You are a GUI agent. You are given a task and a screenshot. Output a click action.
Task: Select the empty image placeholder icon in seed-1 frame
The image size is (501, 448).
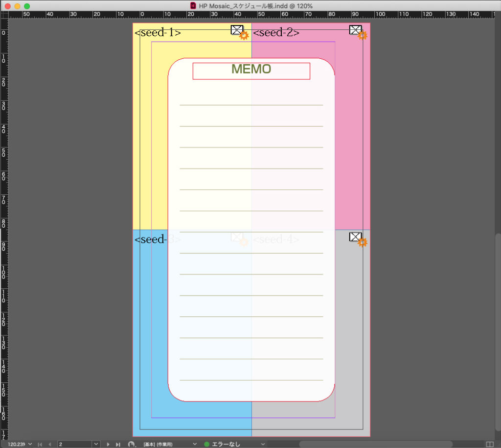[236, 30]
